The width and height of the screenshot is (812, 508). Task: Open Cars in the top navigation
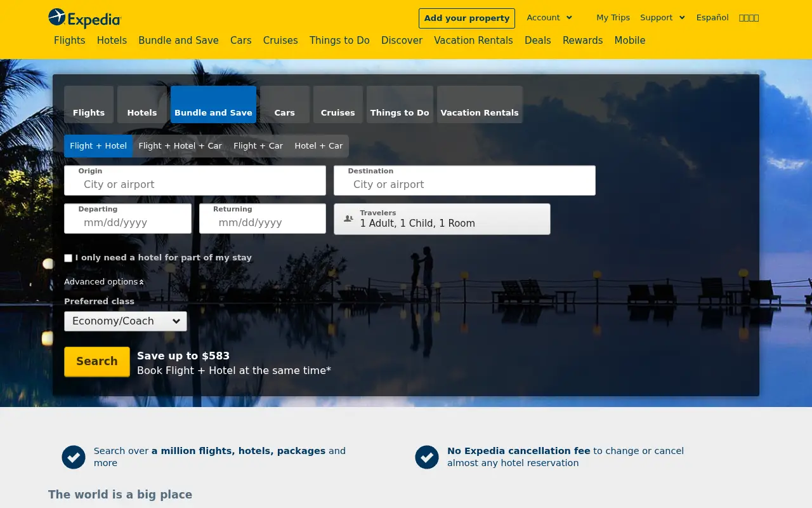click(241, 41)
